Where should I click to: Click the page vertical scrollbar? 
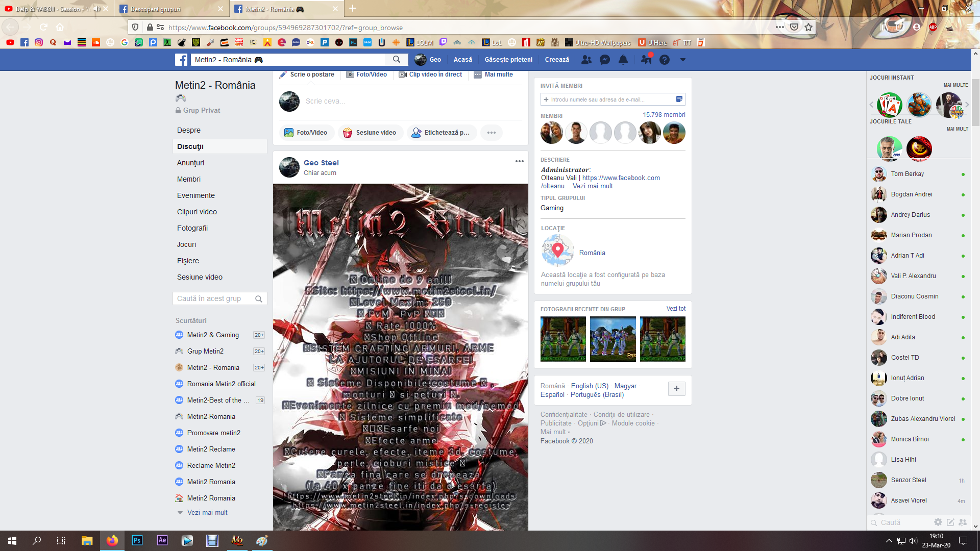point(975,102)
